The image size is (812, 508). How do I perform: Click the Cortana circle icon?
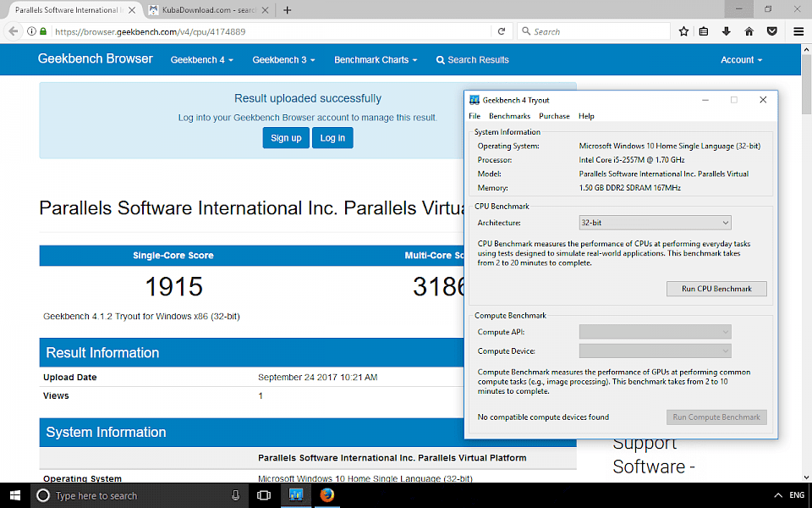[43, 495]
